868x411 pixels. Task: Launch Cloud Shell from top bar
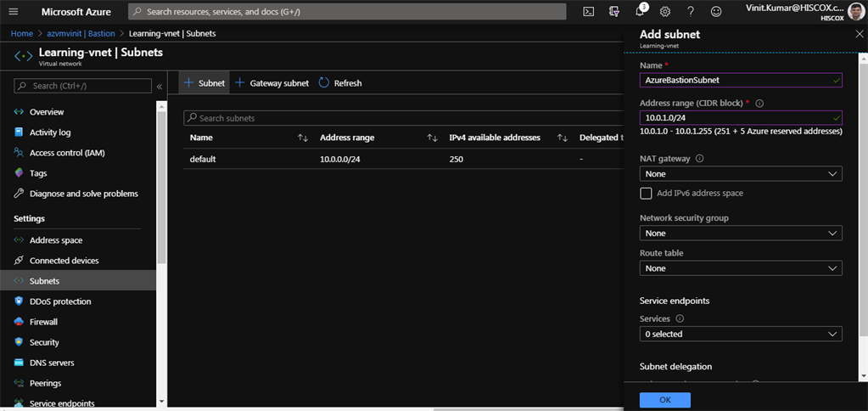(589, 12)
